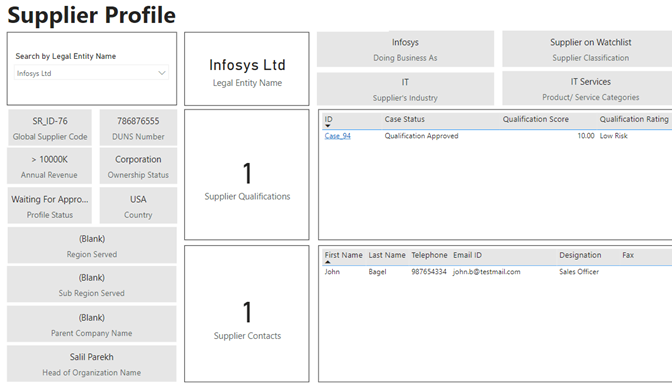Sort contacts by Email ID header
Viewport: 672px width, 383px height.
468,255
